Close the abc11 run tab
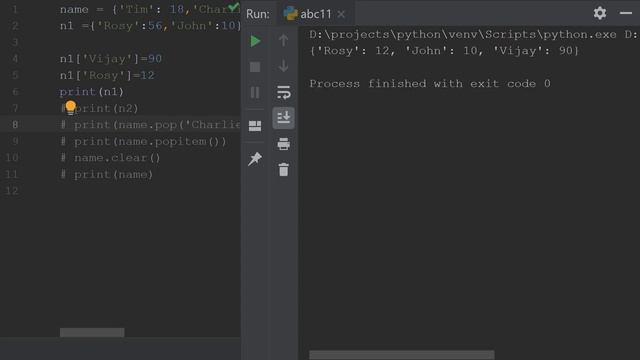Image resolution: width=640 pixels, height=360 pixels. [x=341, y=14]
